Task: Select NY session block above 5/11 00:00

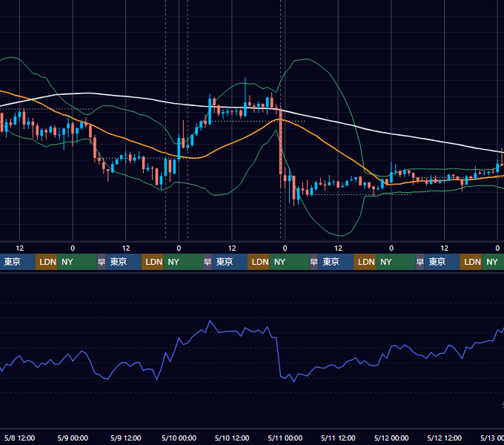Action: (289, 262)
